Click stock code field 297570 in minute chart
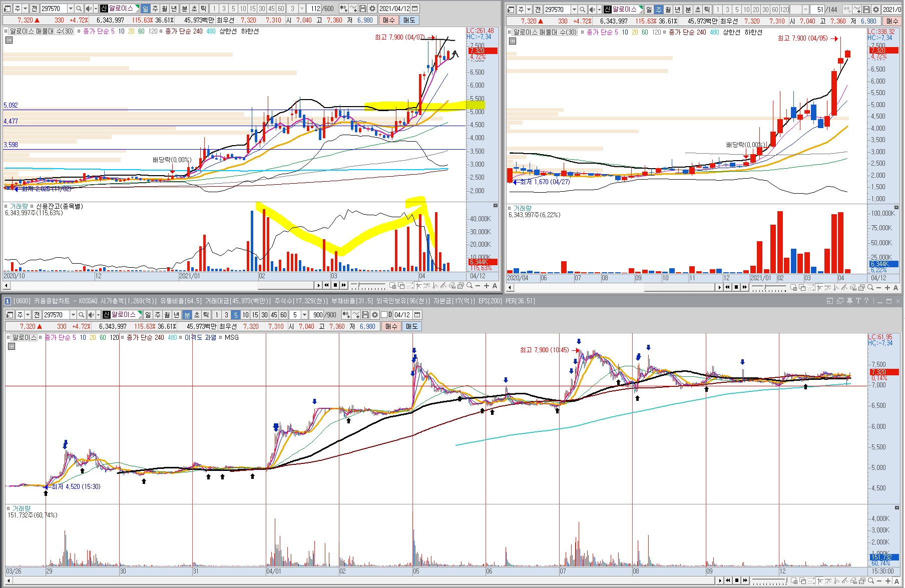Screen dimensions: 905x588 [56, 315]
